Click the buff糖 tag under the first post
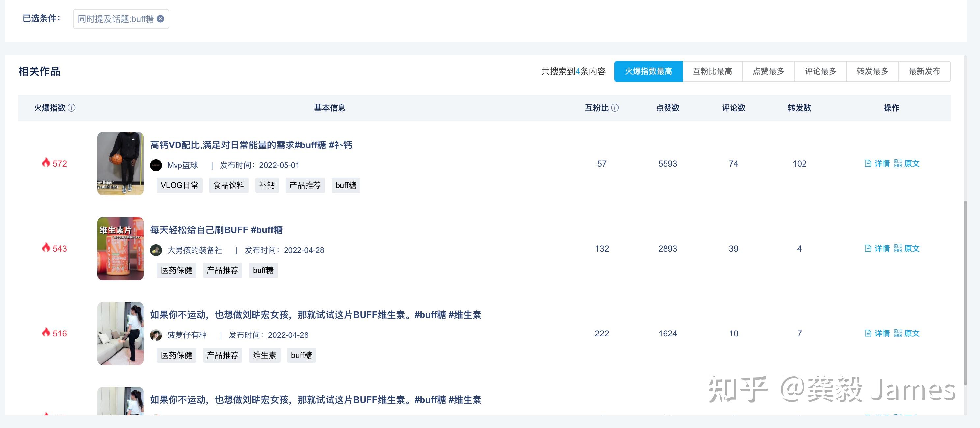 pos(346,185)
